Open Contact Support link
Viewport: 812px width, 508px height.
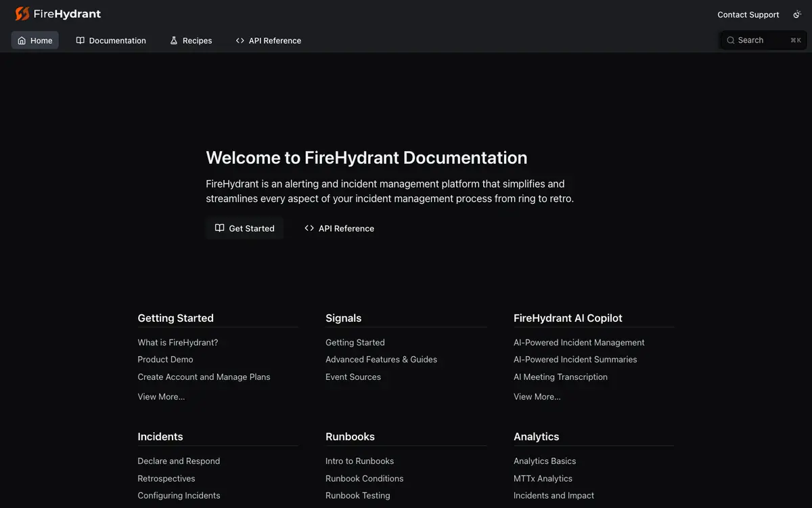748,15
